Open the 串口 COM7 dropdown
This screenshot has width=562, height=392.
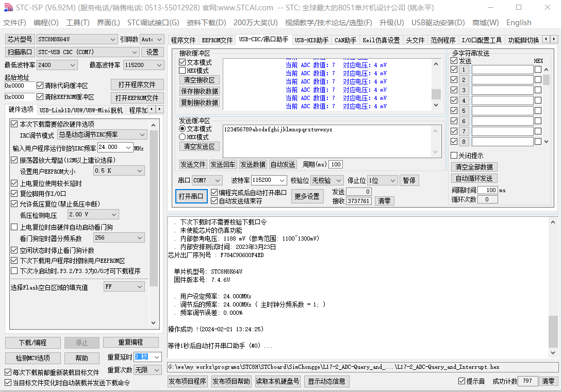pos(207,180)
